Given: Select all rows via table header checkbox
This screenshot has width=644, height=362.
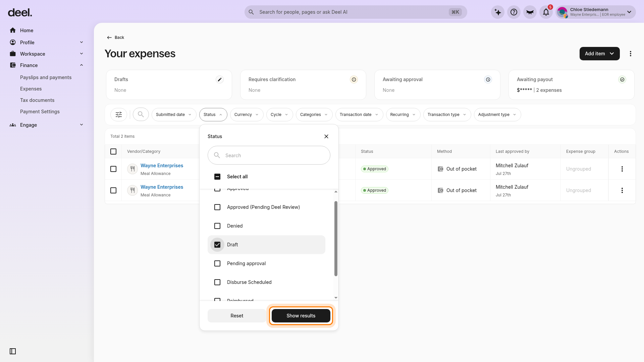Looking at the screenshot, I should point(113,152).
